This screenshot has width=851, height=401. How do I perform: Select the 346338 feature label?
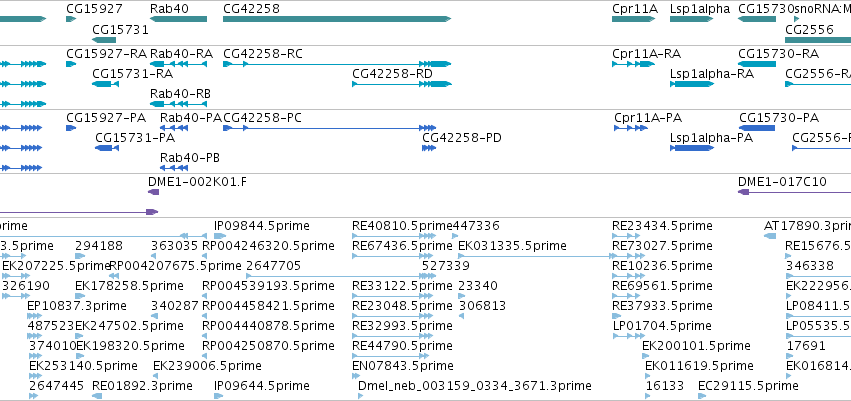[x=810, y=266]
